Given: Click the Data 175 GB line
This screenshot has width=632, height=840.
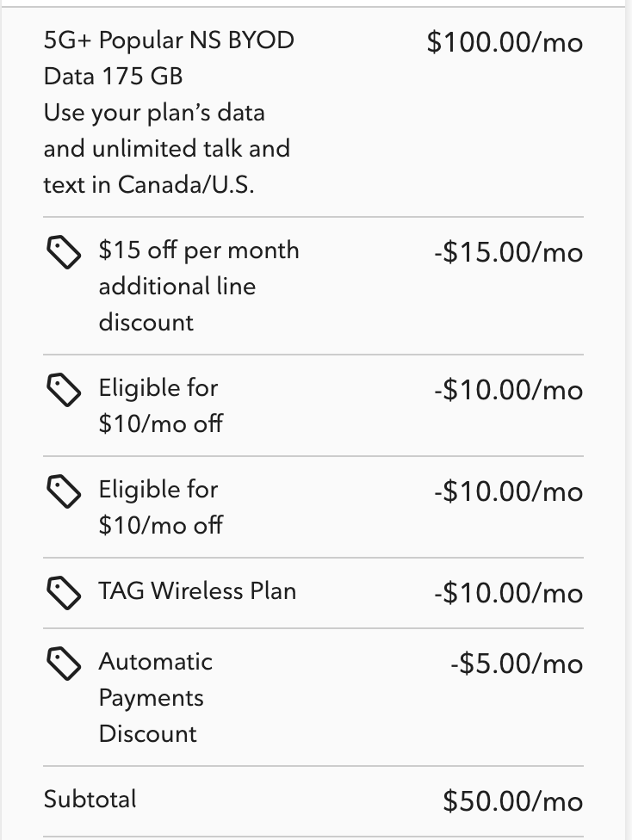Looking at the screenshot, I should coord(113,77).
